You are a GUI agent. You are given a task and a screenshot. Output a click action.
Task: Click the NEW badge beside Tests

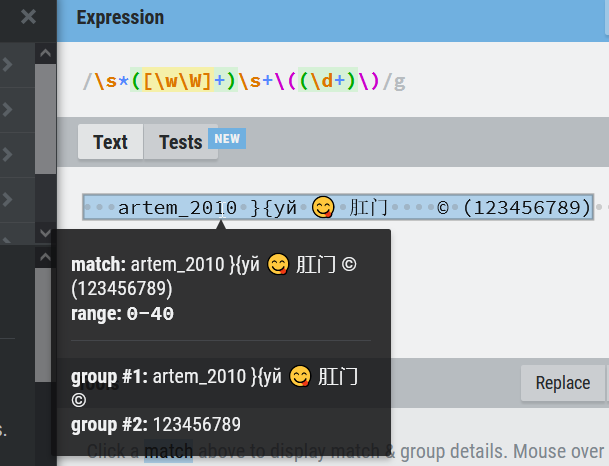tap(227, 139)
